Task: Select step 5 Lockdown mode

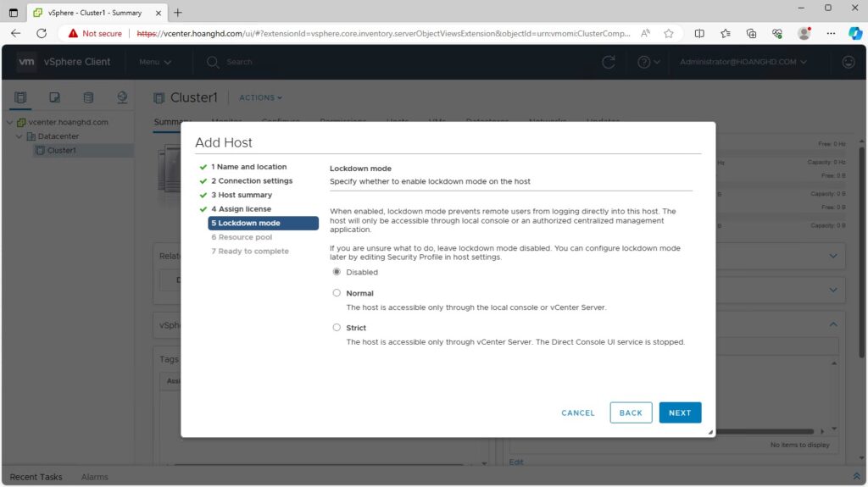Action: click(263, 223)
